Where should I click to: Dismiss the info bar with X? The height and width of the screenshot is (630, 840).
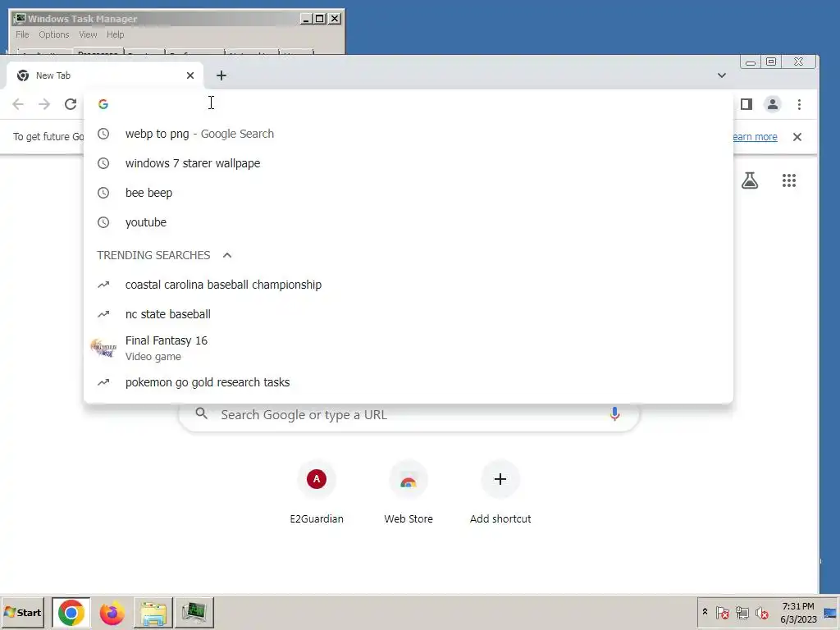(797, 137)
